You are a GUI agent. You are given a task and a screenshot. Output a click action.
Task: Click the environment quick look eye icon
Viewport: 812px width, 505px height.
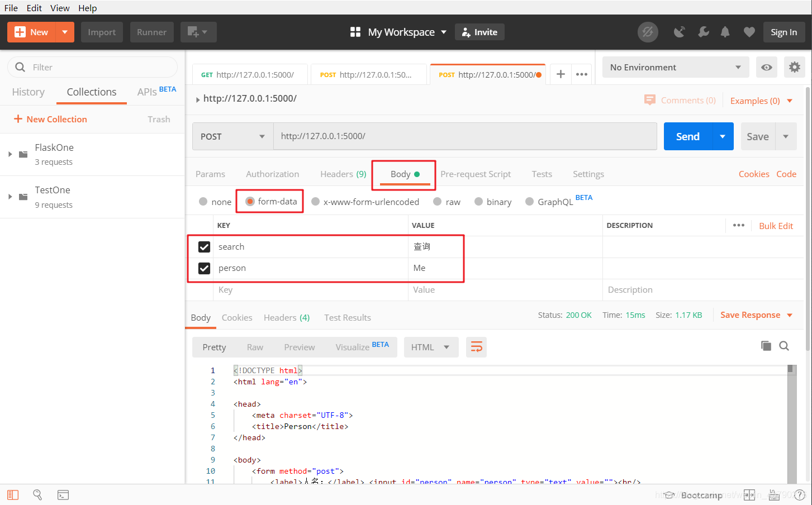[767, 67]
